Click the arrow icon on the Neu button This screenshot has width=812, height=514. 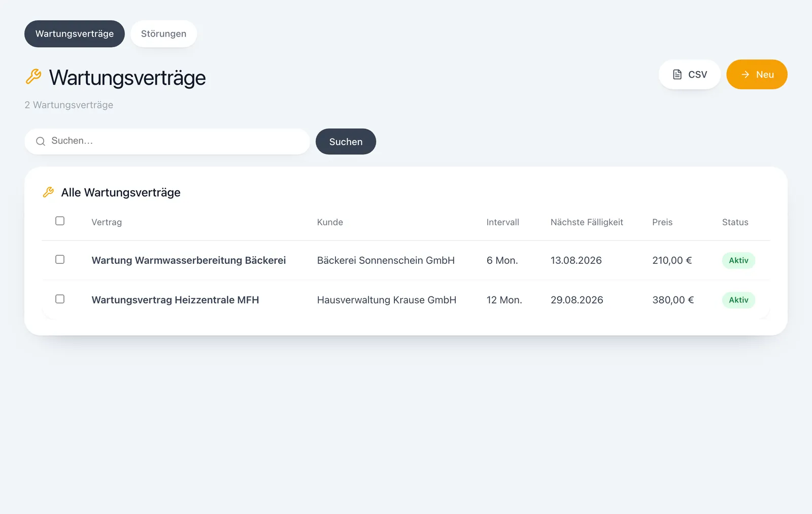[745, 75]
